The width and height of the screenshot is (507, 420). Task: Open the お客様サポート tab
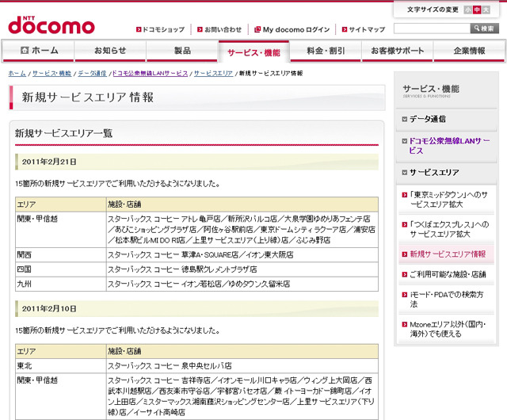pyautogui.click(x=398, y=51)
